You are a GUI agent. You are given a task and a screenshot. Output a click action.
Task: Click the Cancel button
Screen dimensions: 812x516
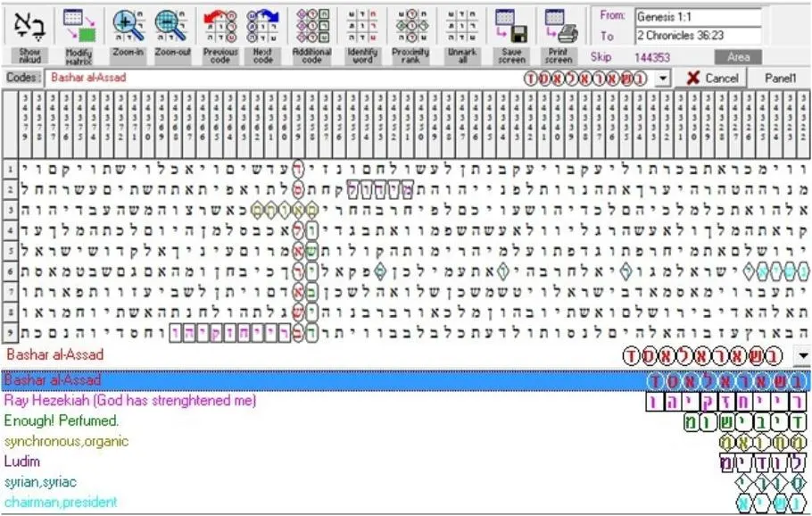pos(712,79)
